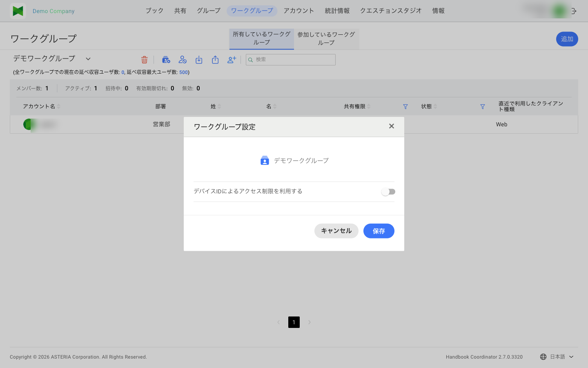Click the workgroup icon beside デモワークグループ in dialog

(x=265, y=160)
